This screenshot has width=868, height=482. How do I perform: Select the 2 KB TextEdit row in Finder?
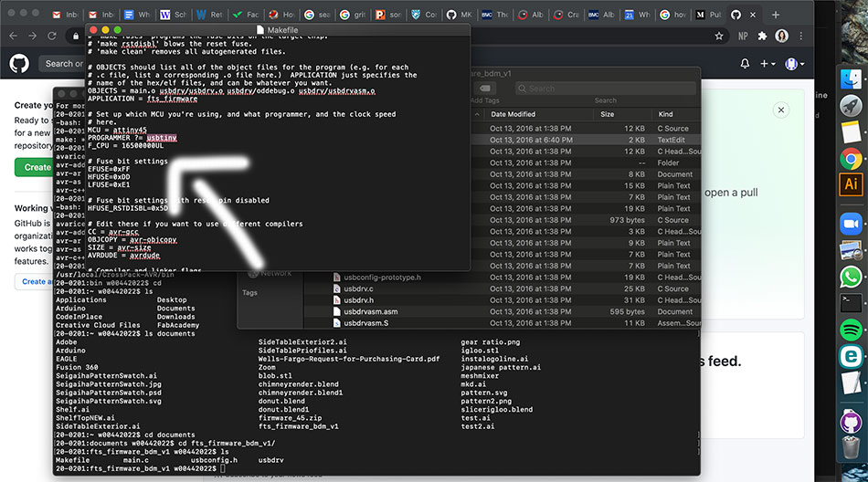tap(587, 140)
